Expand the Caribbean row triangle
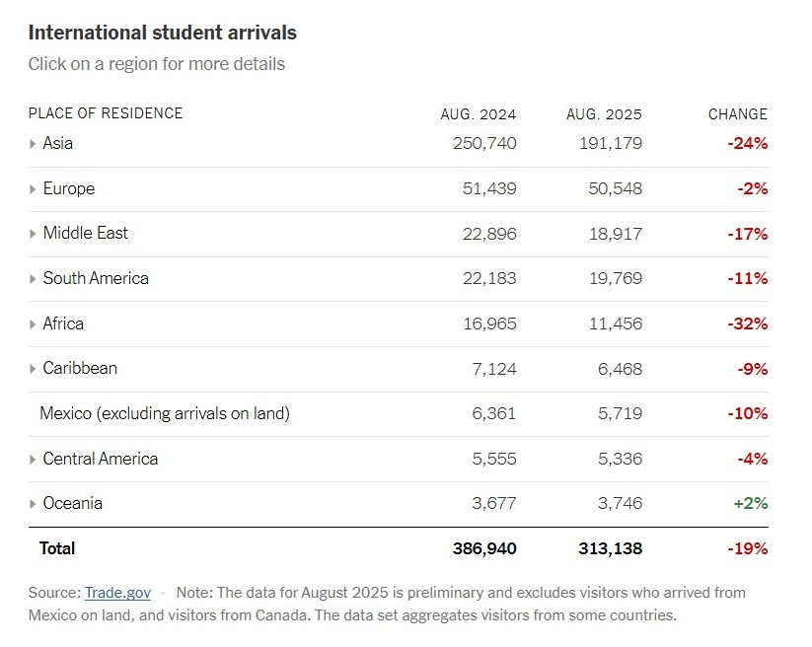This screenshot has width=812, height=647. click(33, 369)
